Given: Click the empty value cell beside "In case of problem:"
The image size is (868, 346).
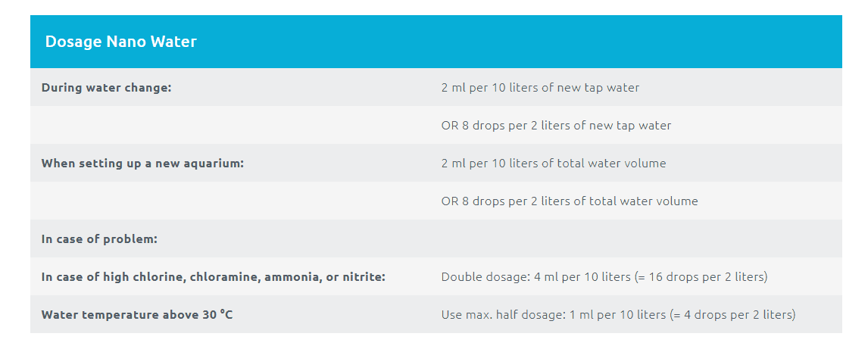Looking at the screenshot, I should point(636,239).
